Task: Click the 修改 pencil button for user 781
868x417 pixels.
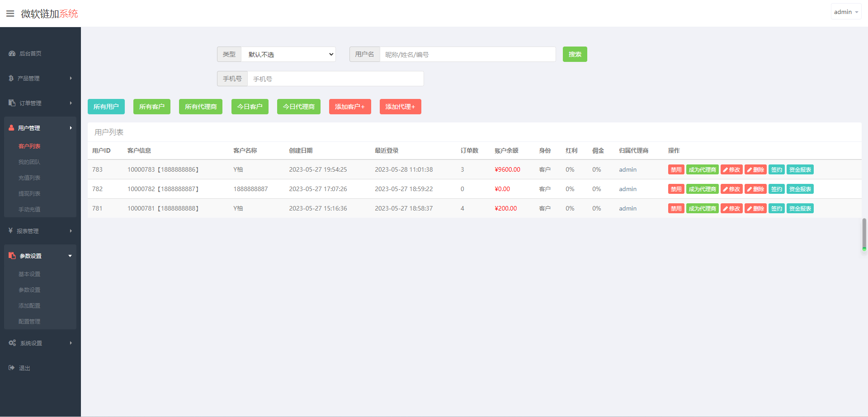Action: point(731,208)
